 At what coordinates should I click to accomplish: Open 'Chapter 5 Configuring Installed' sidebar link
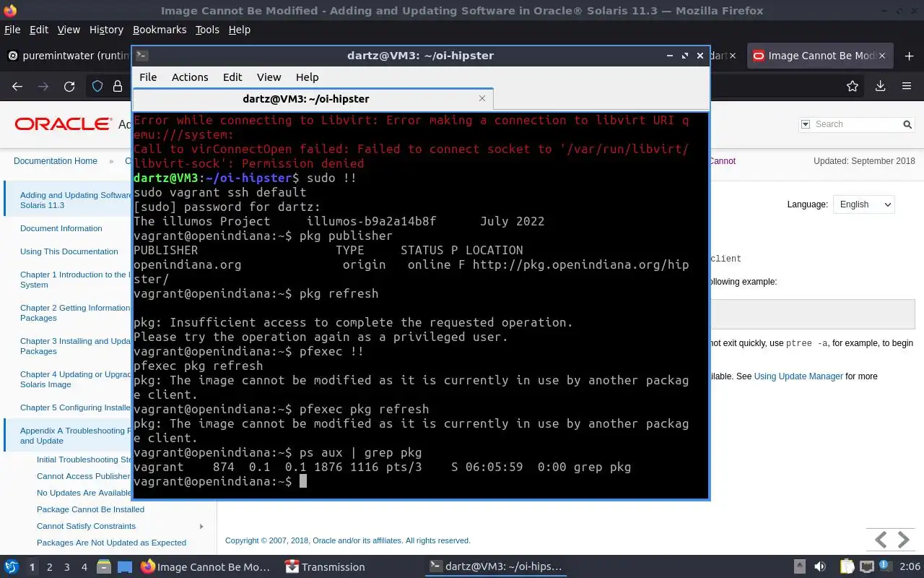pos(76,407)
